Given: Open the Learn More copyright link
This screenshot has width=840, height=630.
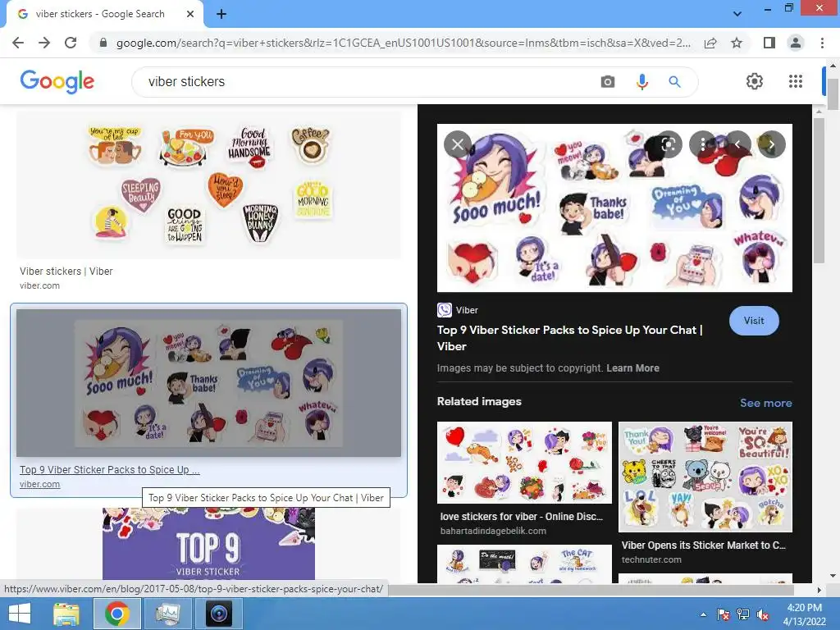Looking at the screenshot, I should (632, 368).
